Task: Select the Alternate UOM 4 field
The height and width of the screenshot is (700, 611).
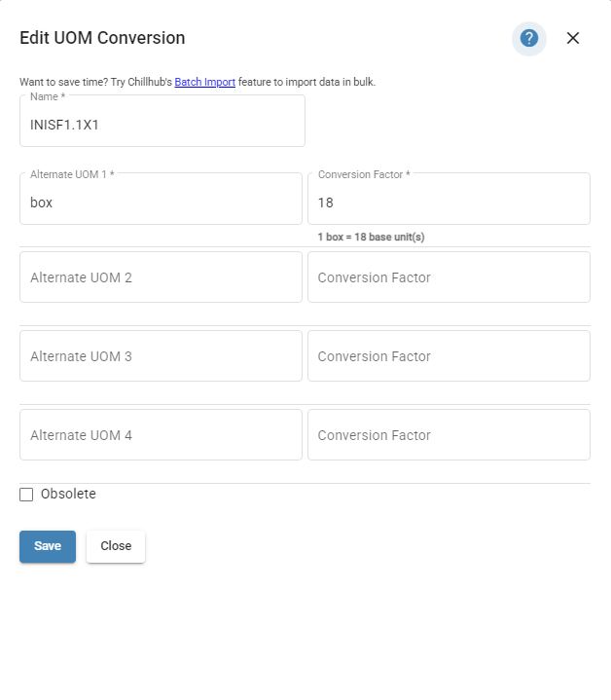Action: tap(161, 435)
